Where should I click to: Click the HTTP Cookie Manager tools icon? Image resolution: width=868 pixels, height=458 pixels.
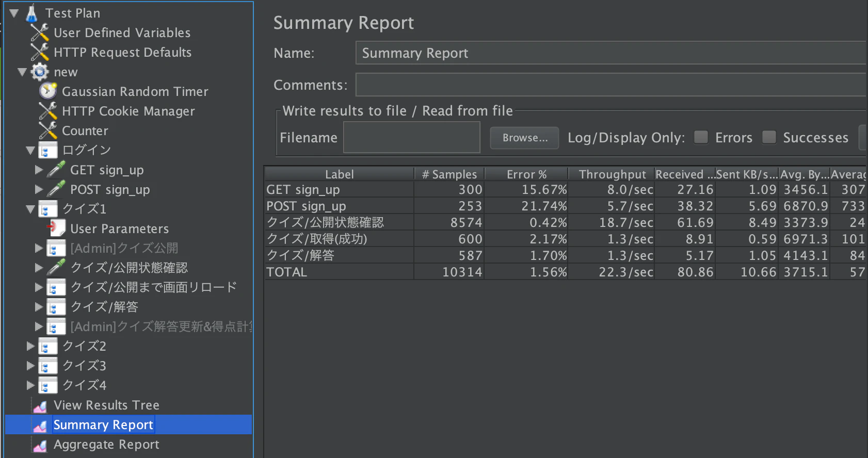[x=48, y=111]
